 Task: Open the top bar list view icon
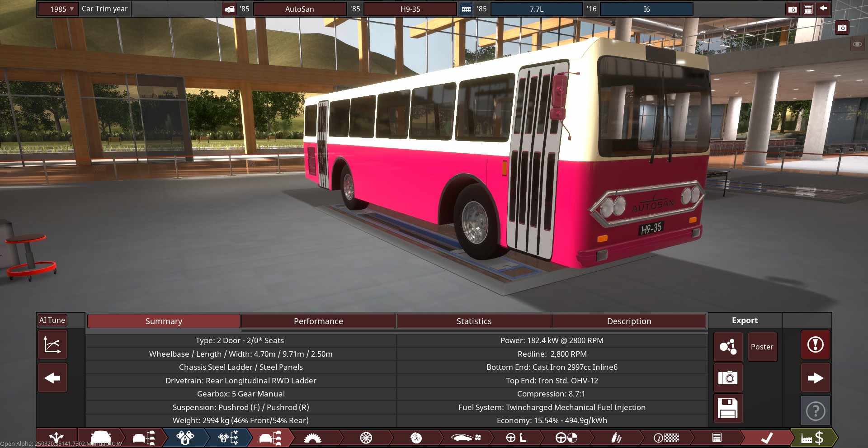808,9
